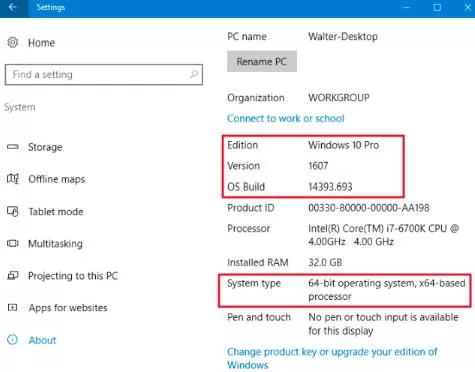Focus the Find a setting search box
This screenshot has width=475, height=372.
(x=104, y=74)
